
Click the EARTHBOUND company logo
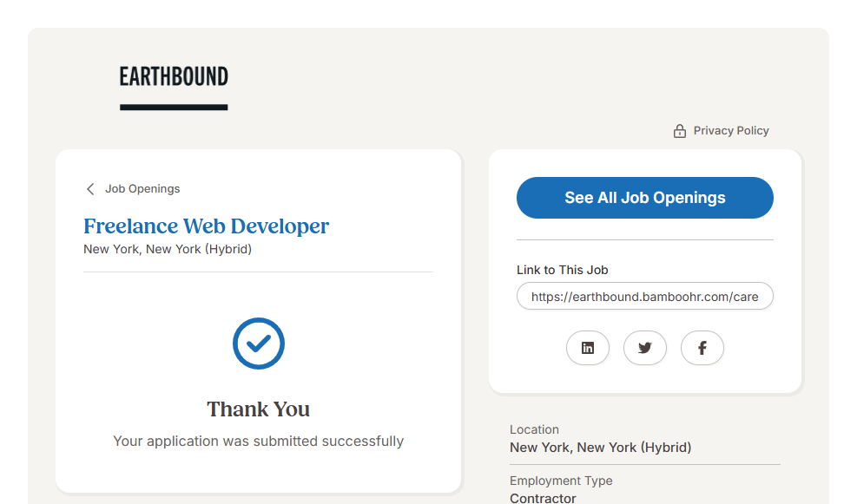(x=174, y=78)
